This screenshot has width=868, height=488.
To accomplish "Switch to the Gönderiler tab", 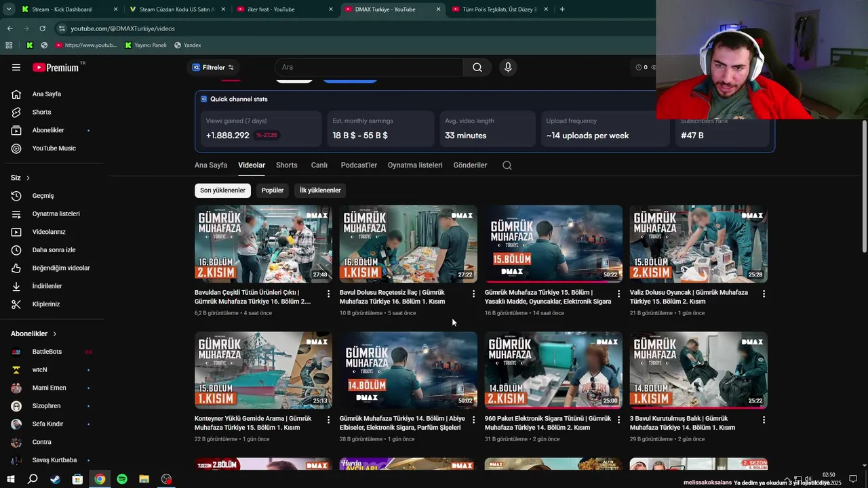I will (470, 165).
